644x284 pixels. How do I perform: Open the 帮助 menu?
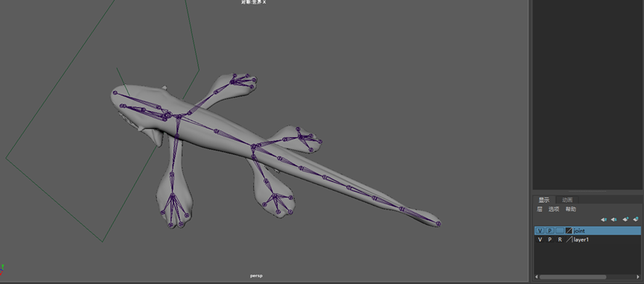pyautogui.click(x=570, y=209)
